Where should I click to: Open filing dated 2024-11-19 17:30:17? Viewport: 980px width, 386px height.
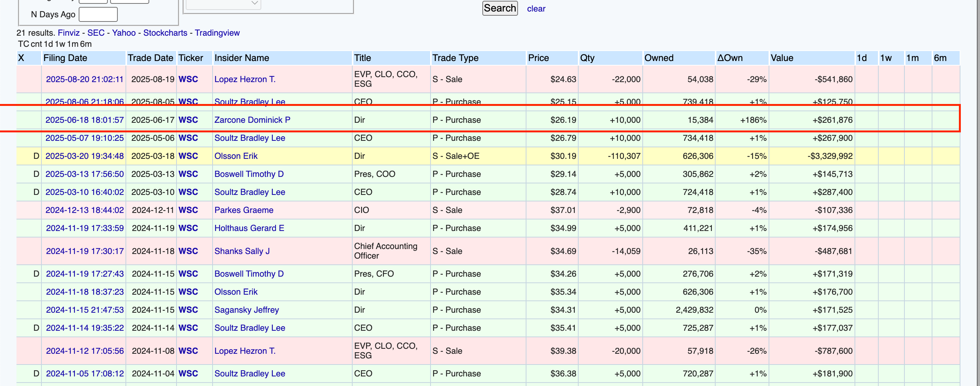click(x=85, y=251)
